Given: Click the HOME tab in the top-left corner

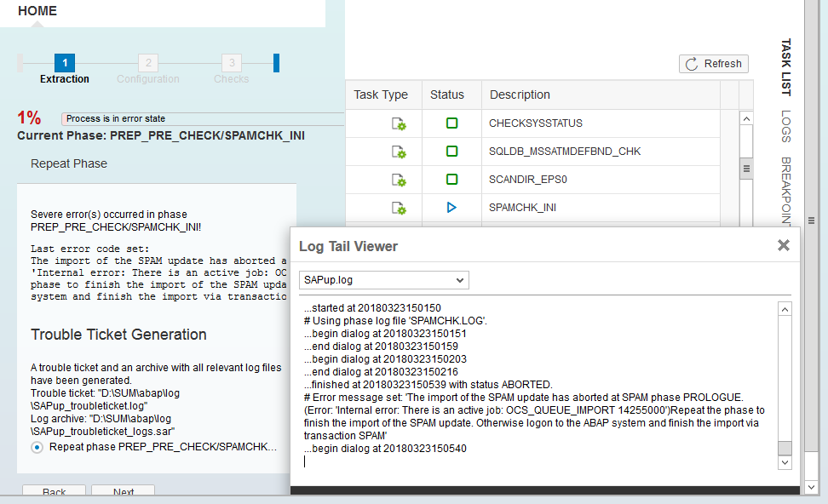Looking at the screenshot, I should [x=37, y=11].
